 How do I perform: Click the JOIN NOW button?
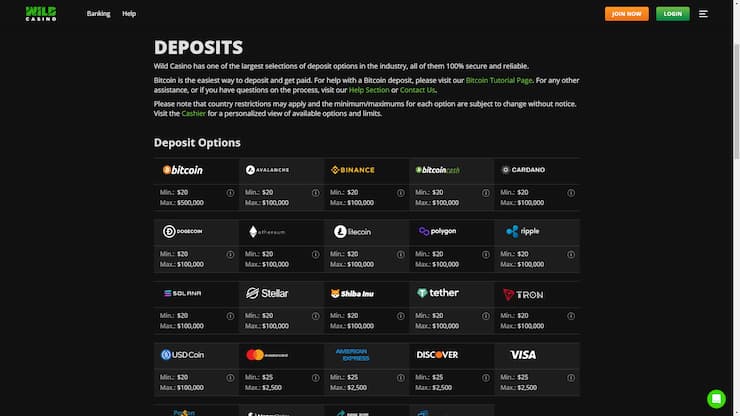[626, 14]
